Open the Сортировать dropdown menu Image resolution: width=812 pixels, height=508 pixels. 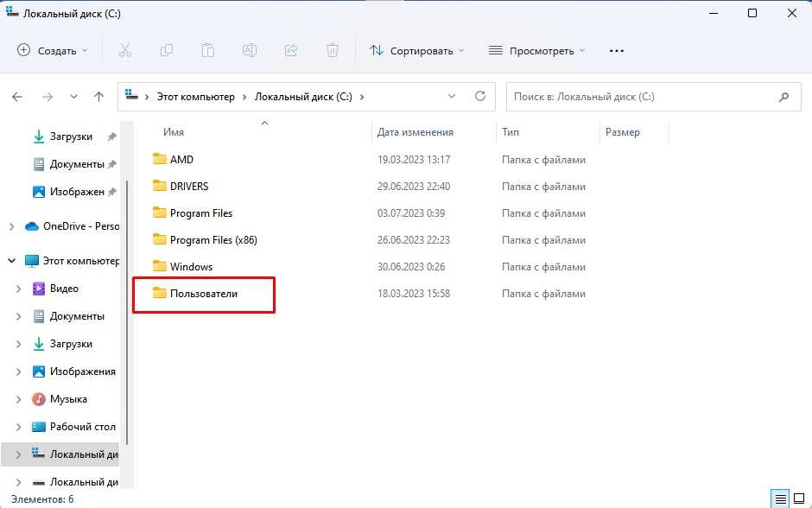(x=416, y=51)
